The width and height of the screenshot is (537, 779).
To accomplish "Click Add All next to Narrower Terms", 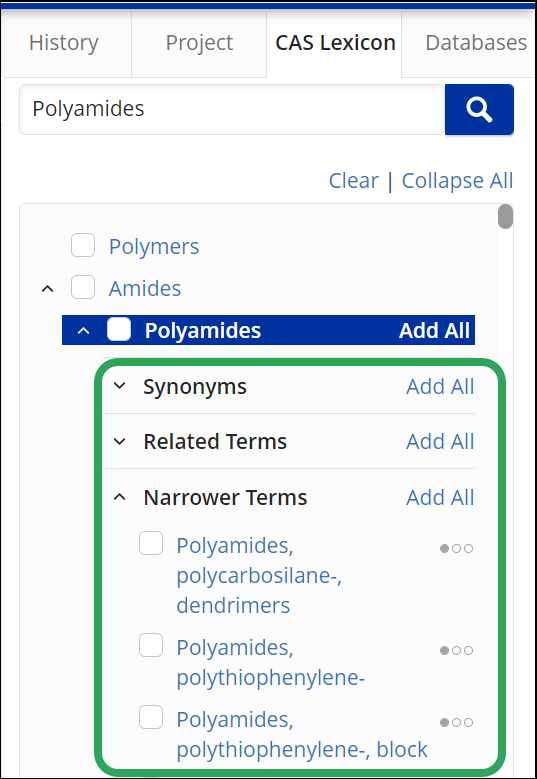I will click(x=440, y=497).
